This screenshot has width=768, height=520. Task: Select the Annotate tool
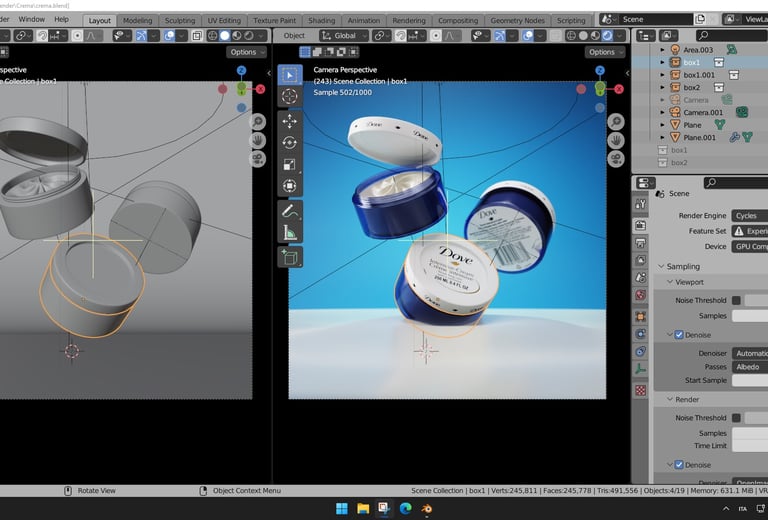tap(289, 211)
